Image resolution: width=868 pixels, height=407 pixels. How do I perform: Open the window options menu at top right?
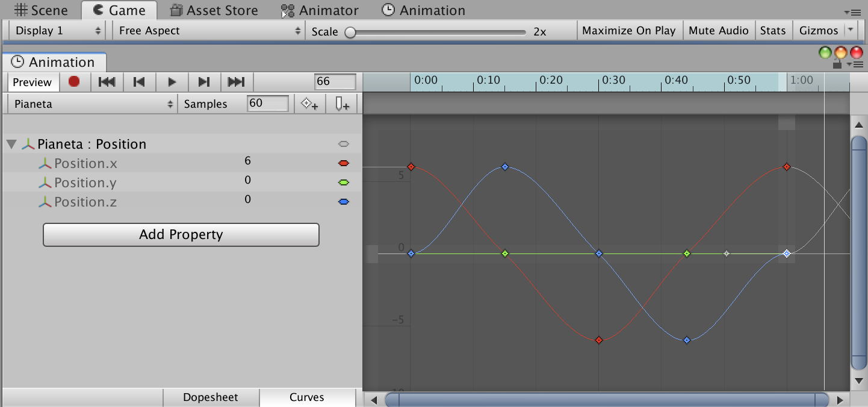tap(853, 11)
